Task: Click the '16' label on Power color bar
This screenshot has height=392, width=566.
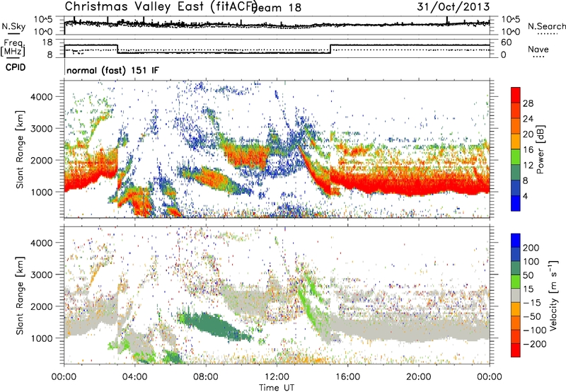Action: coord(528,150)
